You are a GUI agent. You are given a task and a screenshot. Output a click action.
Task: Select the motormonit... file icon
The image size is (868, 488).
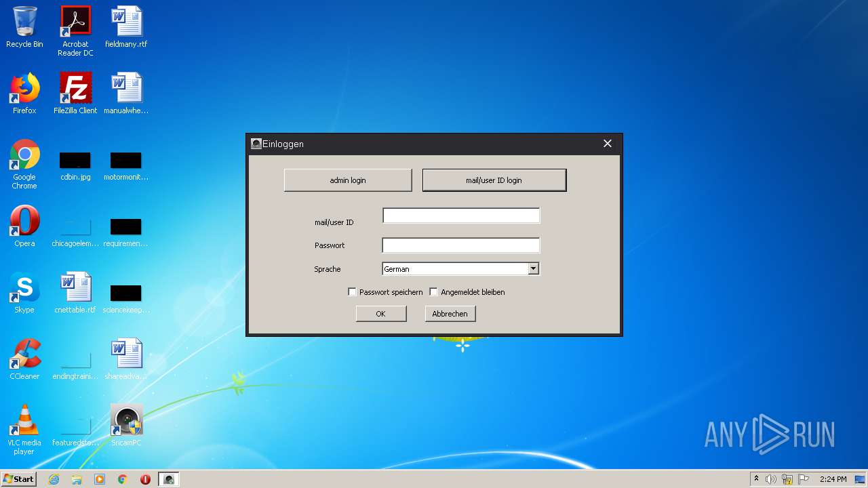click(126, 167)
